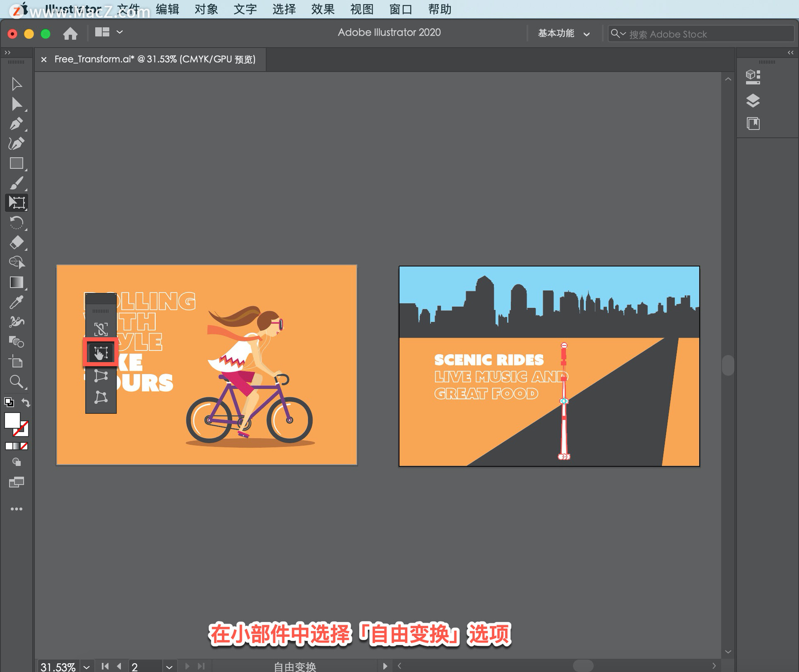Open the zoom level dropdown
This screenshot has height=672, width=799.
[x=87, y=667]
